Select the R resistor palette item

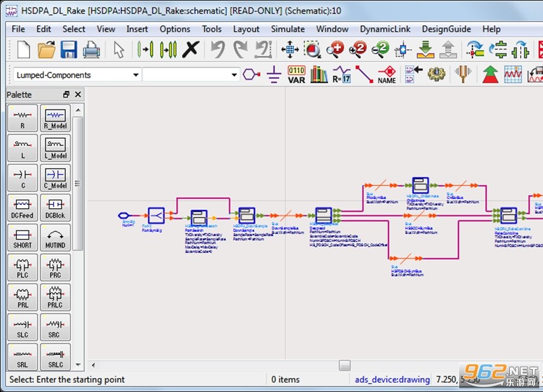[22, 118]
